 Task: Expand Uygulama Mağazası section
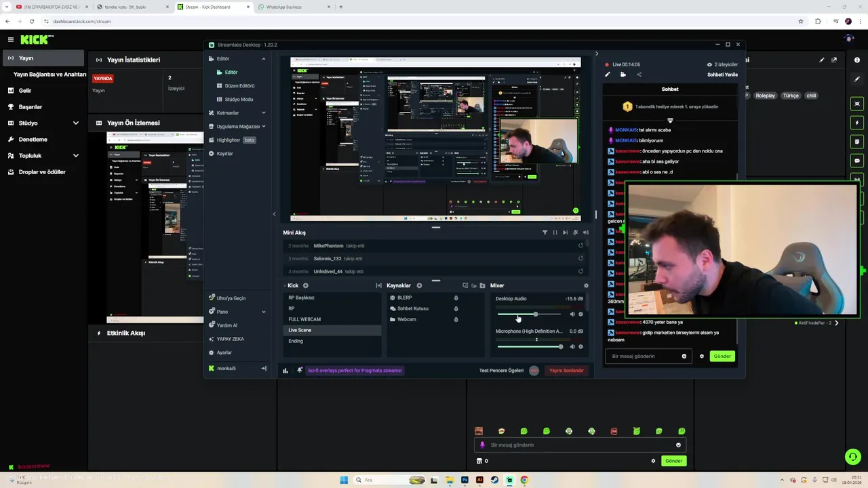point(264,127)
